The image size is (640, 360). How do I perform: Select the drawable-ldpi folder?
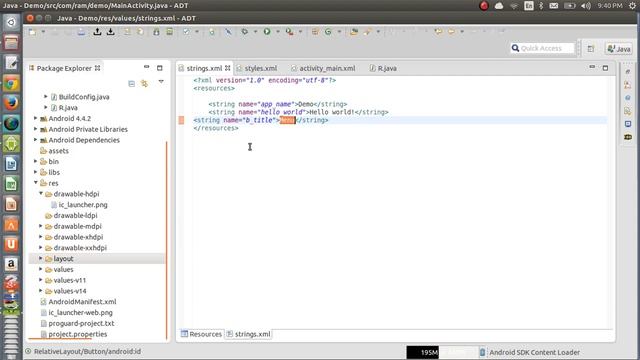(76, 215)
